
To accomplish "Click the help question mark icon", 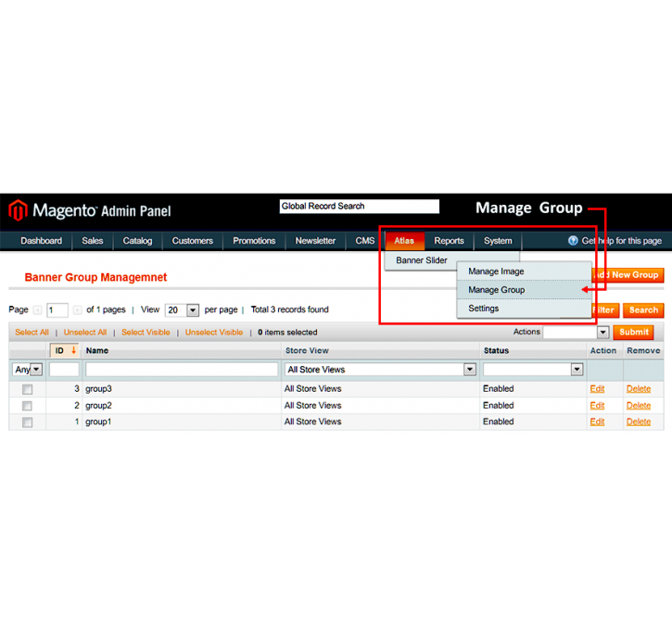I will [573, 241].
